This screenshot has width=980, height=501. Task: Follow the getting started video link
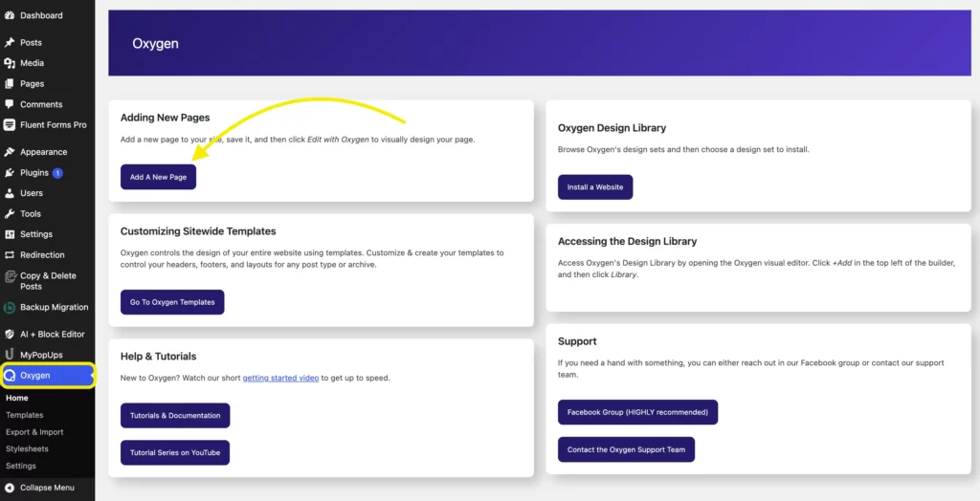280,378
